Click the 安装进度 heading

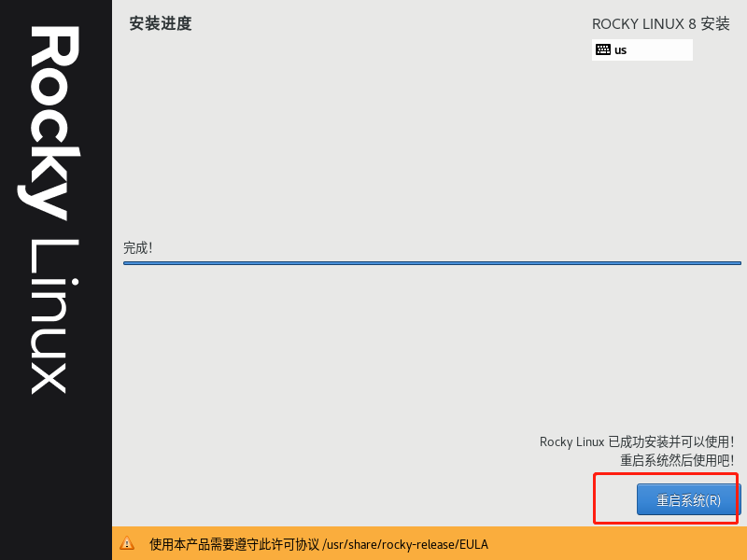[161, 23]
